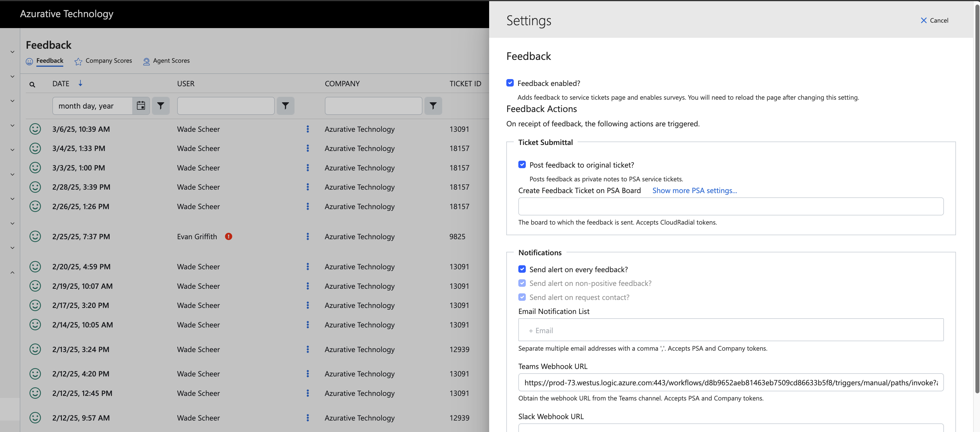Expand the first sidebar chevron beside the Feedback heading
The image size is (980, 432).
pyautogui.click(x=12, y=52)
